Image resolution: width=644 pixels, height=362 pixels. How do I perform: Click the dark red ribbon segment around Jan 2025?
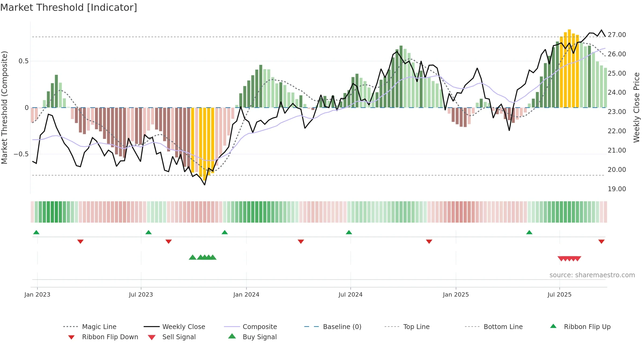click(x=461, y=212)
